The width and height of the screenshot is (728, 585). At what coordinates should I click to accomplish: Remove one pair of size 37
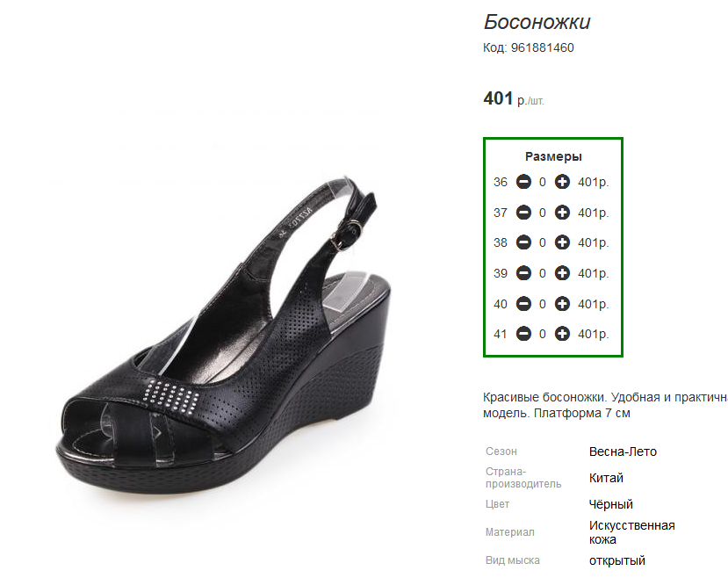pyautogui.click(x=523, y=213)
